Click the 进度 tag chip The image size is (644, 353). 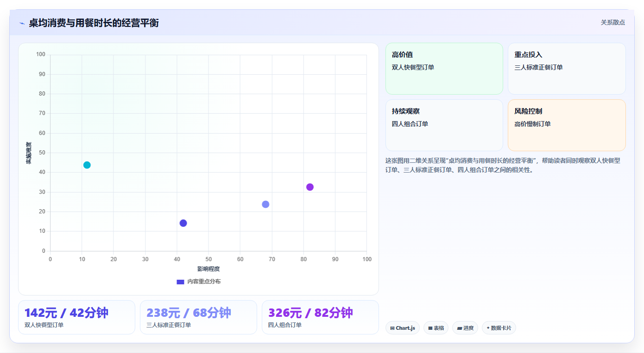coord(465,328)
